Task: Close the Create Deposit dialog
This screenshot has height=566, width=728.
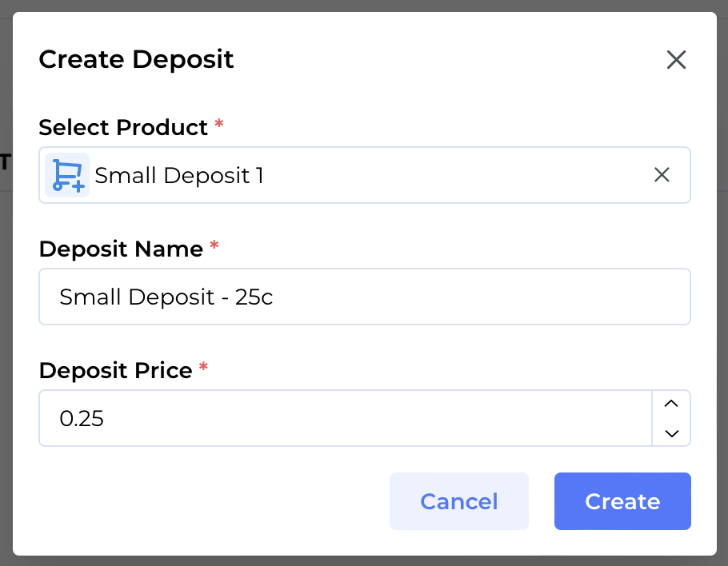Action: pyautogui.click(x=676, y=60)
